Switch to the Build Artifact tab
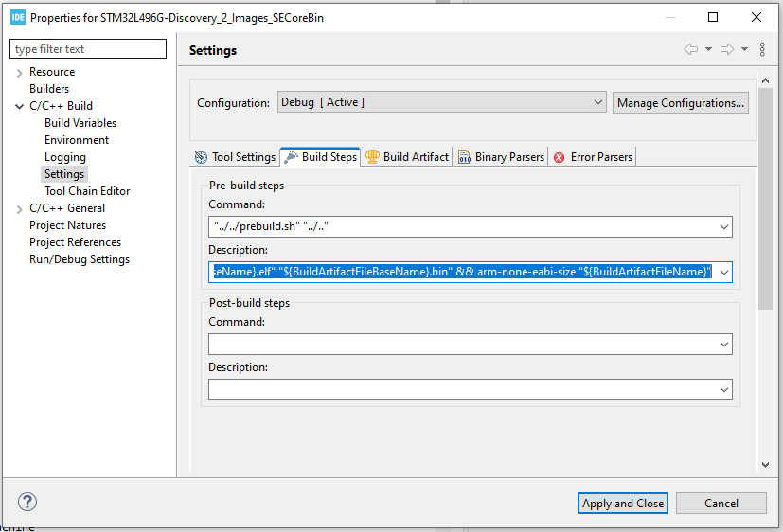Image resolution: width=783 pixels, height=532 pixels. [x=407, y=157]
